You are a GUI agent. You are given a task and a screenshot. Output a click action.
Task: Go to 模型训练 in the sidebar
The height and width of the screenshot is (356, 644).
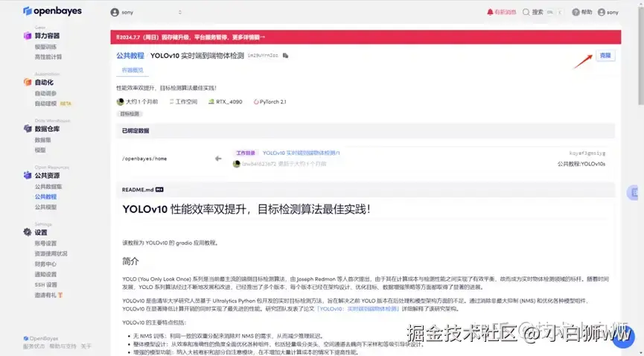45,47
